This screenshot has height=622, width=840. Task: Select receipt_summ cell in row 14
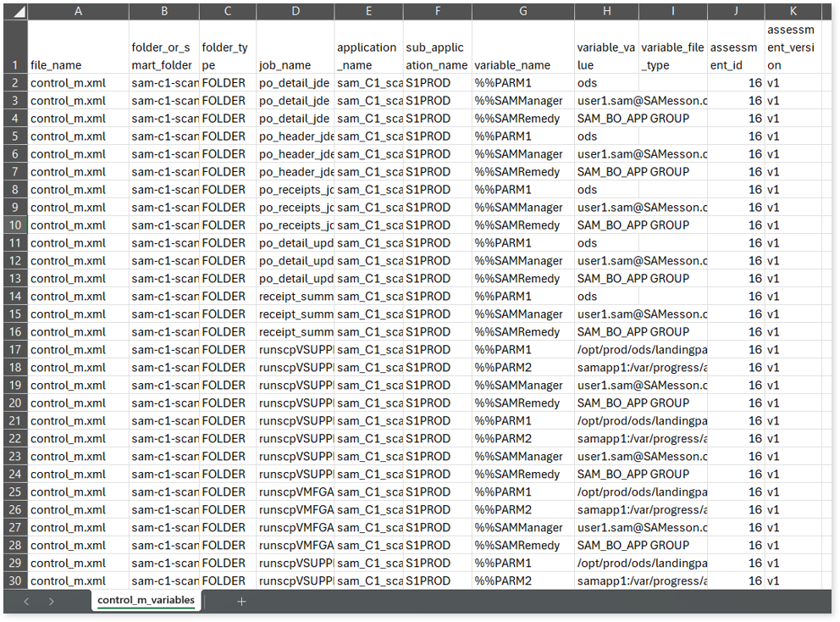pos(296,297)
